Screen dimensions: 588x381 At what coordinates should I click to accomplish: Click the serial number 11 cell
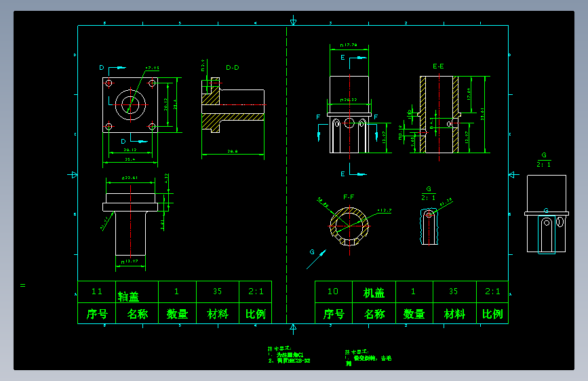pos(97,292)
